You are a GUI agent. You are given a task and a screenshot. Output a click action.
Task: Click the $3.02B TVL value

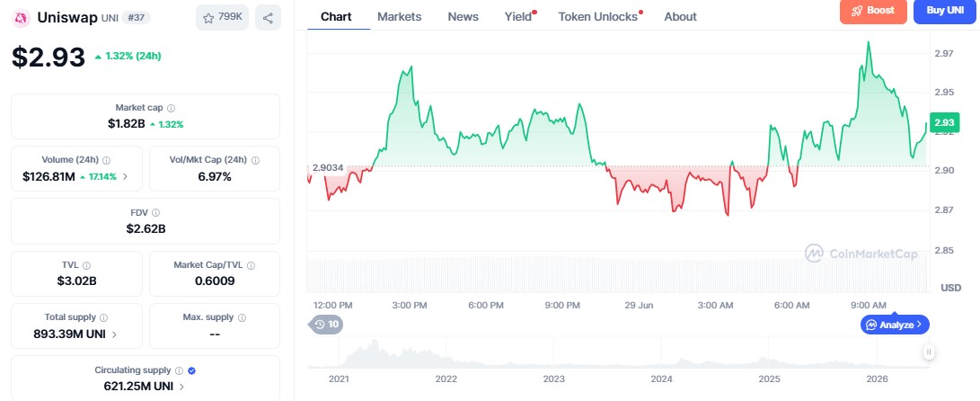click(x=77, y=281)
